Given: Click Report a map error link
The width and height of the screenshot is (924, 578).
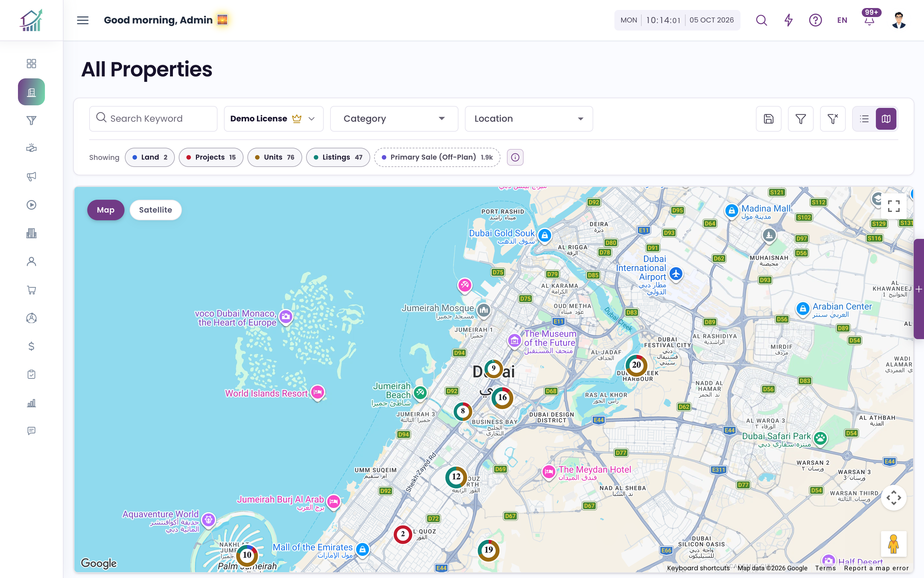Looking at the screenshot, I should point(876,568).
